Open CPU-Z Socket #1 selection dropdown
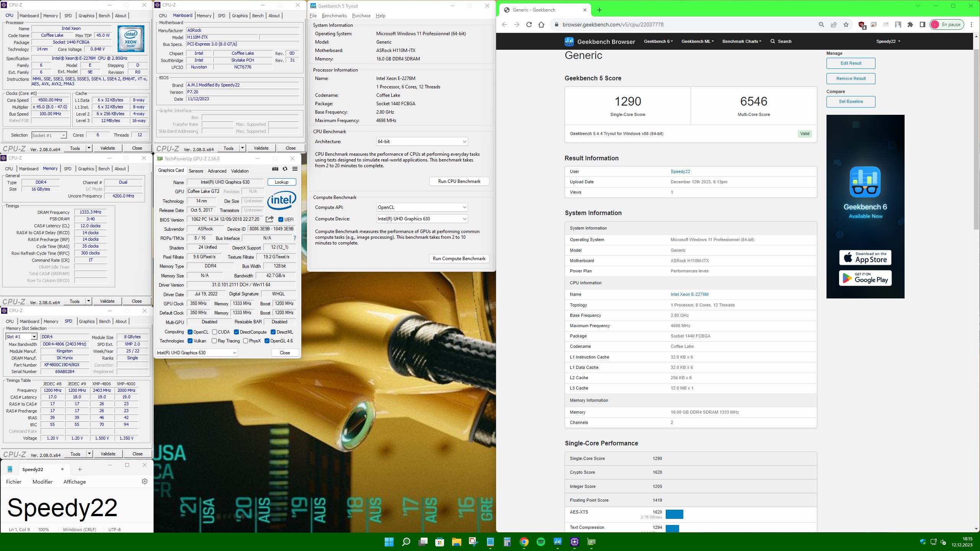This screenshot has width=980, height=551. coord(49,135)
